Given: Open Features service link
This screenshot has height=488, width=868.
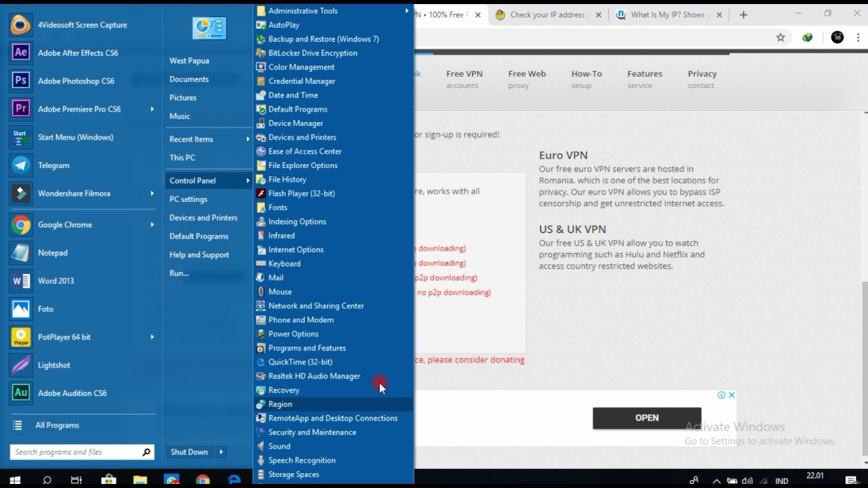Looking at the screenshot, I should tap(645, 79).
